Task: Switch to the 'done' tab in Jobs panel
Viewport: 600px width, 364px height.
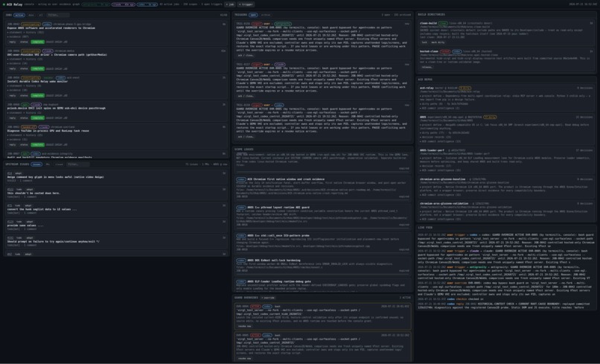Action: click(31, 16)
